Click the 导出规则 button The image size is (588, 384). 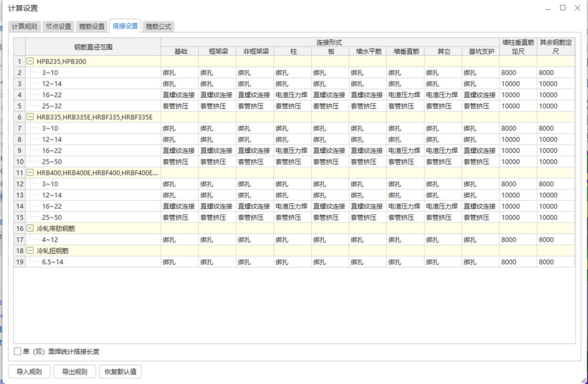[x=75, y=372]
